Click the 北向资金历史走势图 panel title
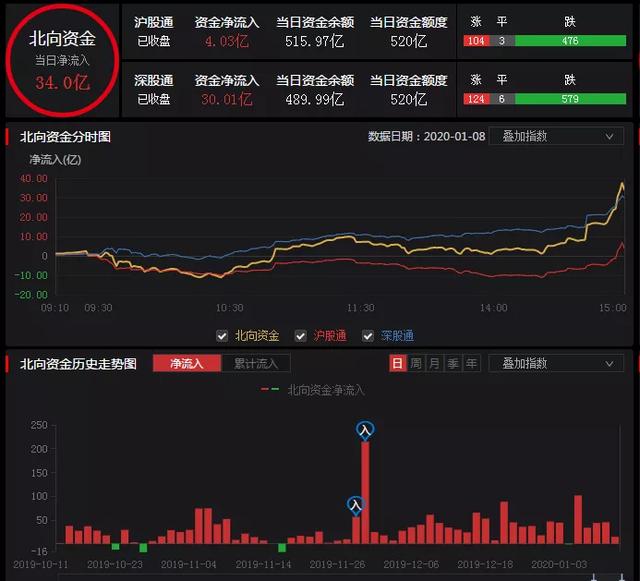Image resolution: width=640 pixels, height=581 pixels. [78, 363]
